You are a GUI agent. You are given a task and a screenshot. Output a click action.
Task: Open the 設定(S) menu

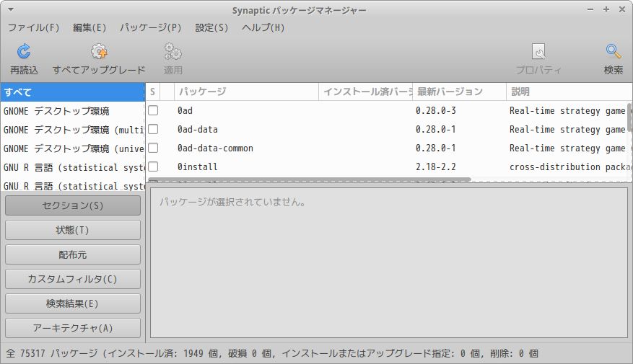pyautogui.click(x=211, y=28)
